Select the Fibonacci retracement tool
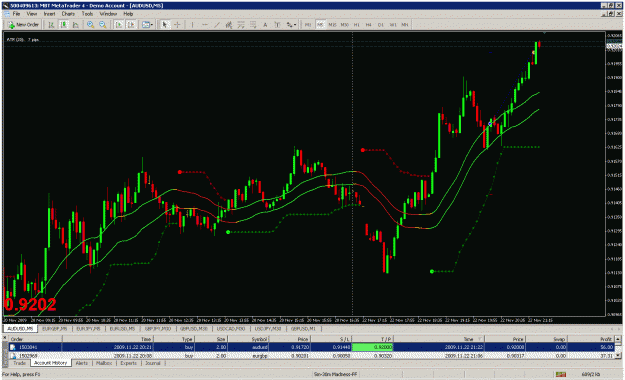This screenshot has width=625, height=380. pyautogui.click(x=241, y=25)
